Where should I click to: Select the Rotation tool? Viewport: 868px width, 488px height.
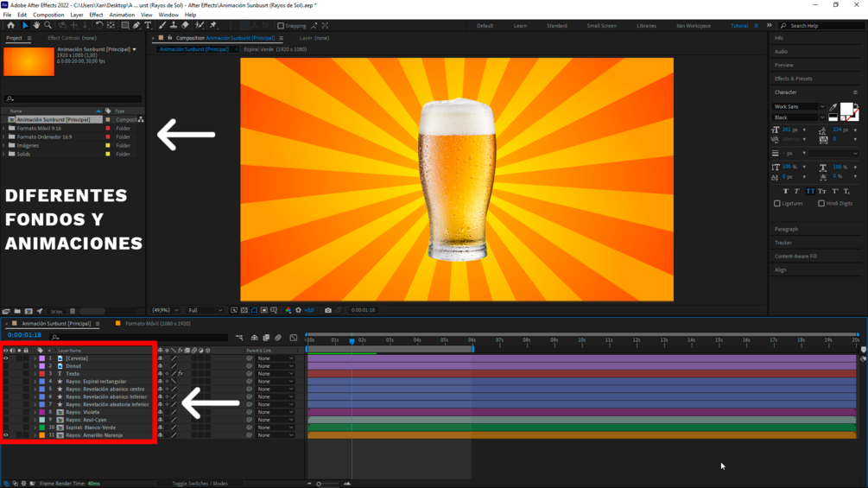pyautogui.click(x=99, y=25)
